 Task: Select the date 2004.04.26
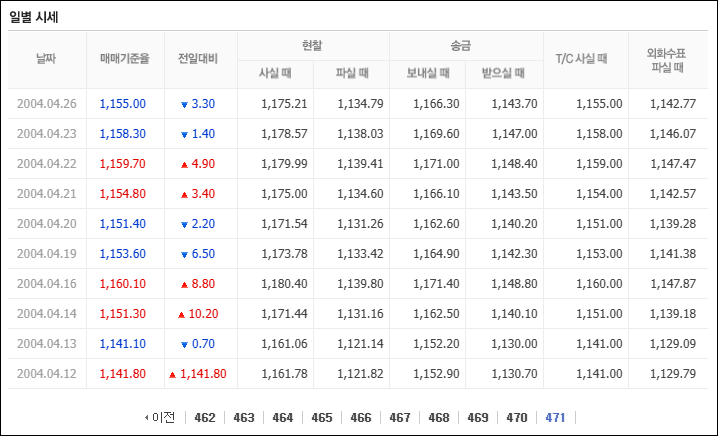[x=47, y=104]
